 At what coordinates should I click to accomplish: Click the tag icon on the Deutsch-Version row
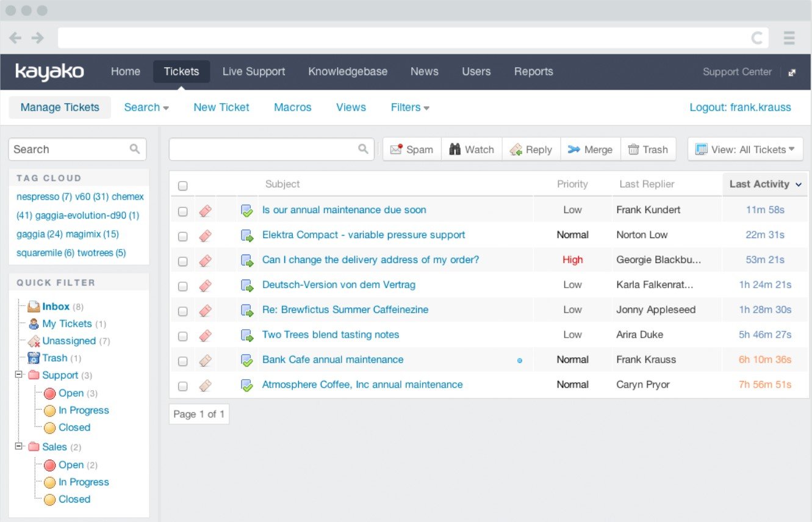[206, 286]
